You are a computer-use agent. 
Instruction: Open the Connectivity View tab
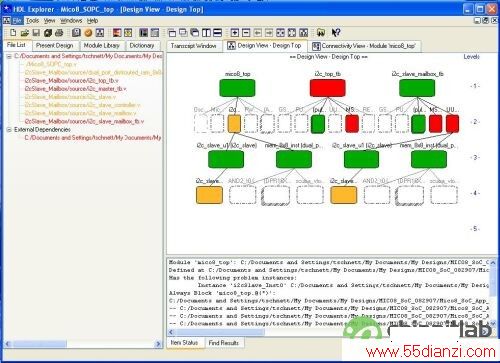pos(364,46)
